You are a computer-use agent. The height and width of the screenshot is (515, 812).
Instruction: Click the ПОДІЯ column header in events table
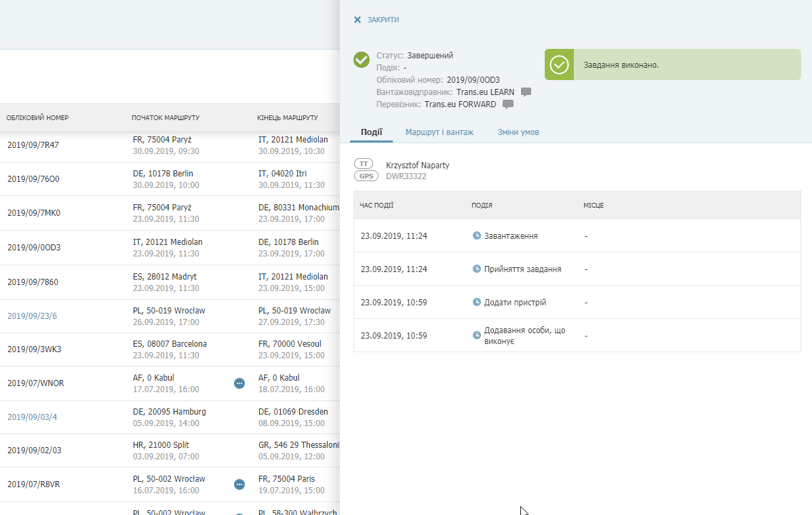click(482, 205)
